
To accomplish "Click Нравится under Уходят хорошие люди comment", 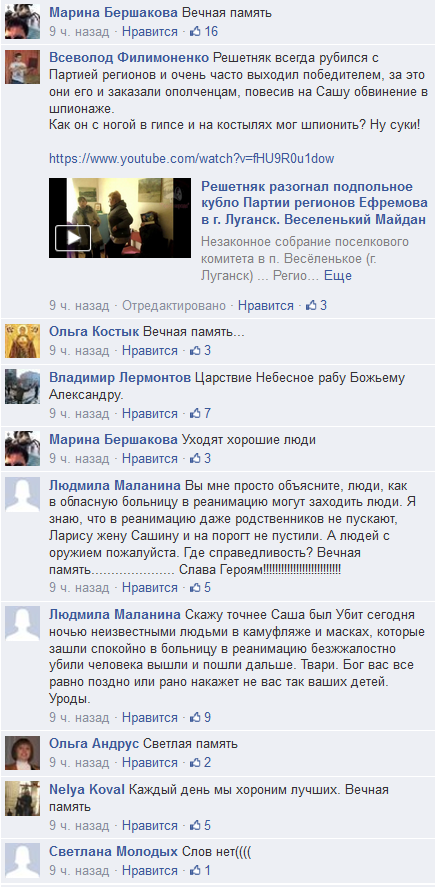I will pyautogui.click(x=150, y=458).
